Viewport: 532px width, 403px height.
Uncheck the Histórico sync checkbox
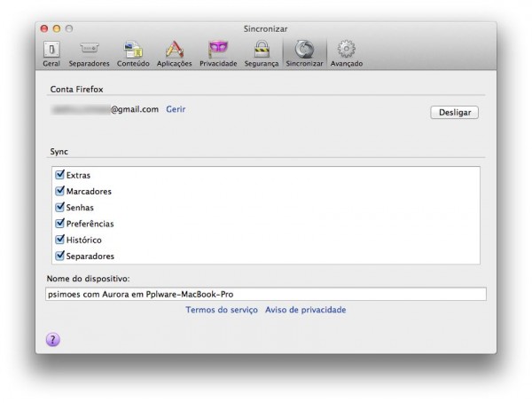(59, 240)
